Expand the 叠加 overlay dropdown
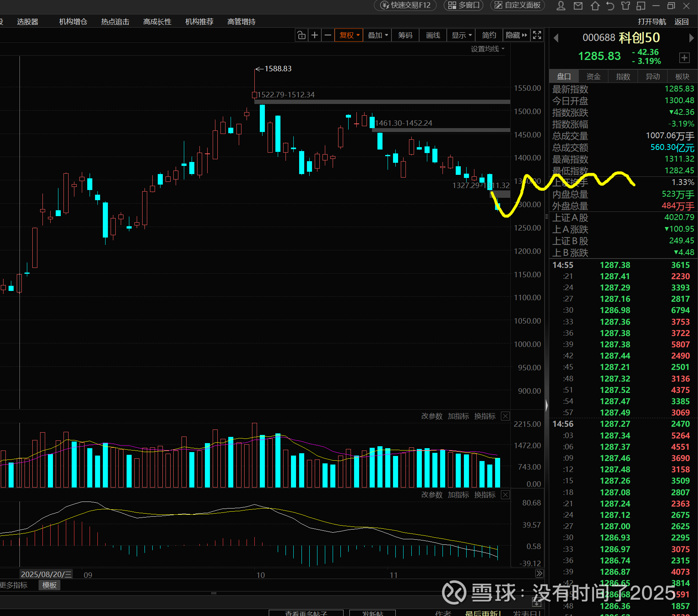Screen dimensions: 698x616 378,35
